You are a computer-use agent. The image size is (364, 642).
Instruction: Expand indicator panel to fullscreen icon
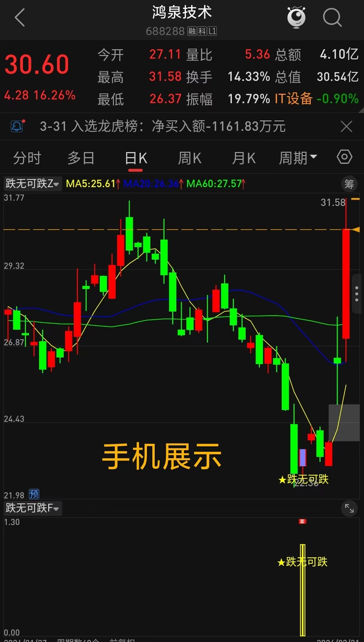[x=349, y=508]
